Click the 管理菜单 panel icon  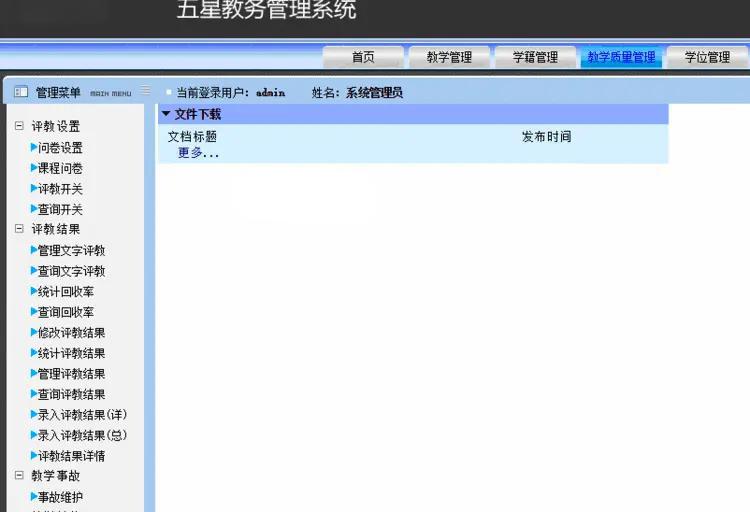point(21,91)
